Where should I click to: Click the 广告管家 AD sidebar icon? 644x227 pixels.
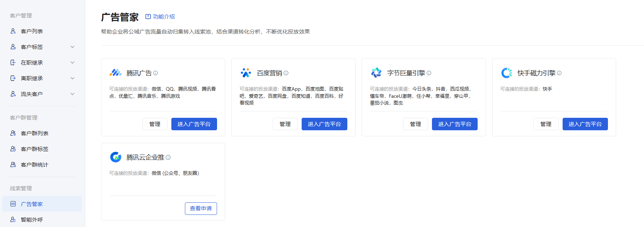coord(13,204)
